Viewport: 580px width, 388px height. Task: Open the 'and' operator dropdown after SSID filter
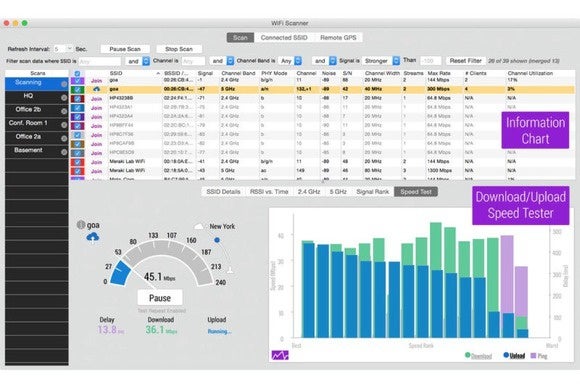coord(138,61)
